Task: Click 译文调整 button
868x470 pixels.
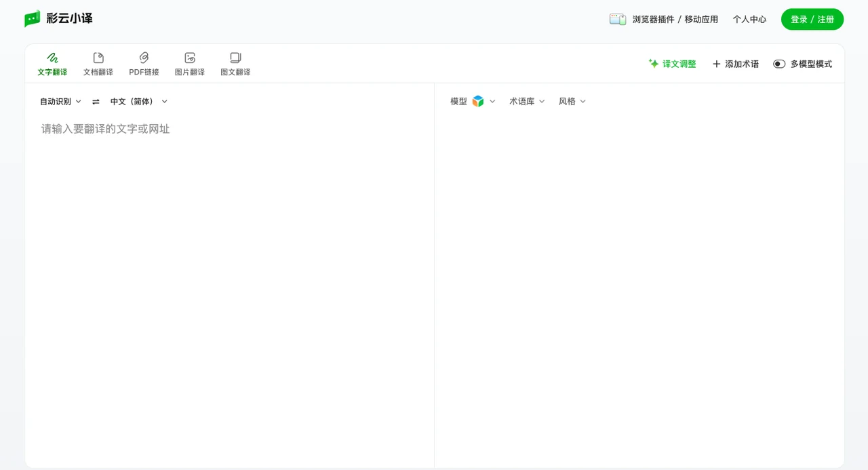Action: pyautogui.click(x=672, y=64)
